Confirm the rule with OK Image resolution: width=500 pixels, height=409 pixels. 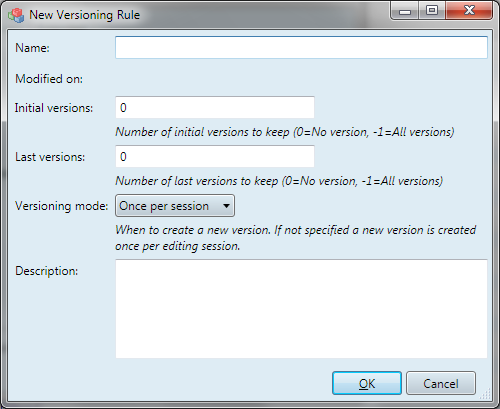coord(367,383)
